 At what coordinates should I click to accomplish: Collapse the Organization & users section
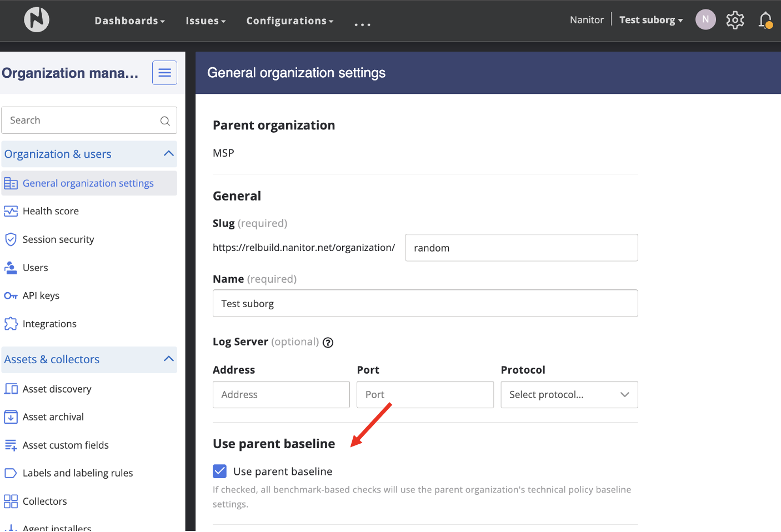(x=169, y=154)
